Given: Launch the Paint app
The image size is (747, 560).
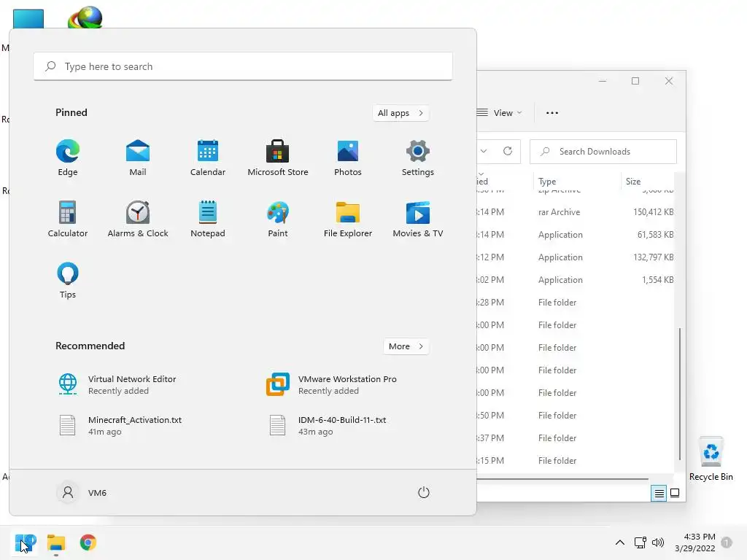Looking at the screenshot, I should click(x=278, y=219).
